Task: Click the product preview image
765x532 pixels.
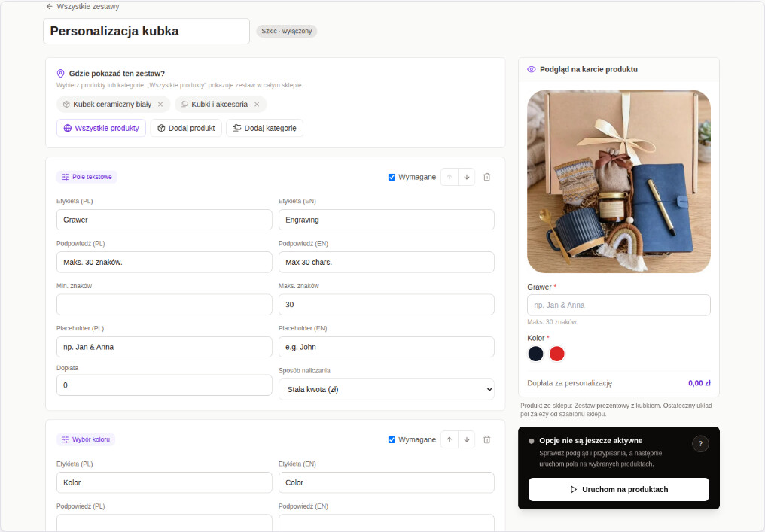Action: [619, 181]
